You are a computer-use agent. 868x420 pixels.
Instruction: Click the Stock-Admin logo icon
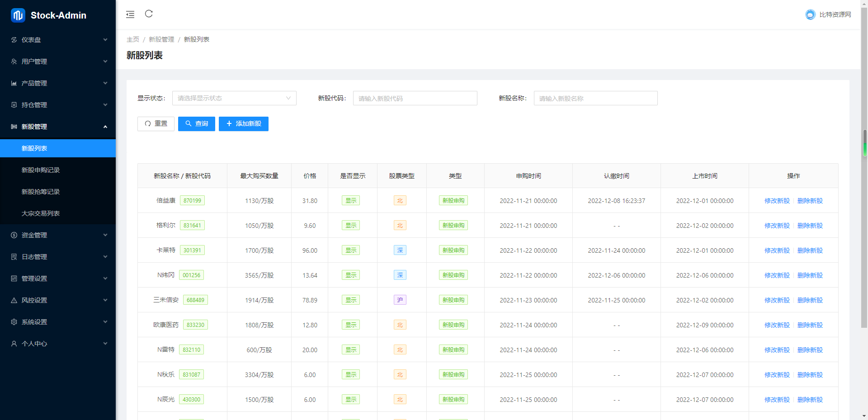coord(17,15)
